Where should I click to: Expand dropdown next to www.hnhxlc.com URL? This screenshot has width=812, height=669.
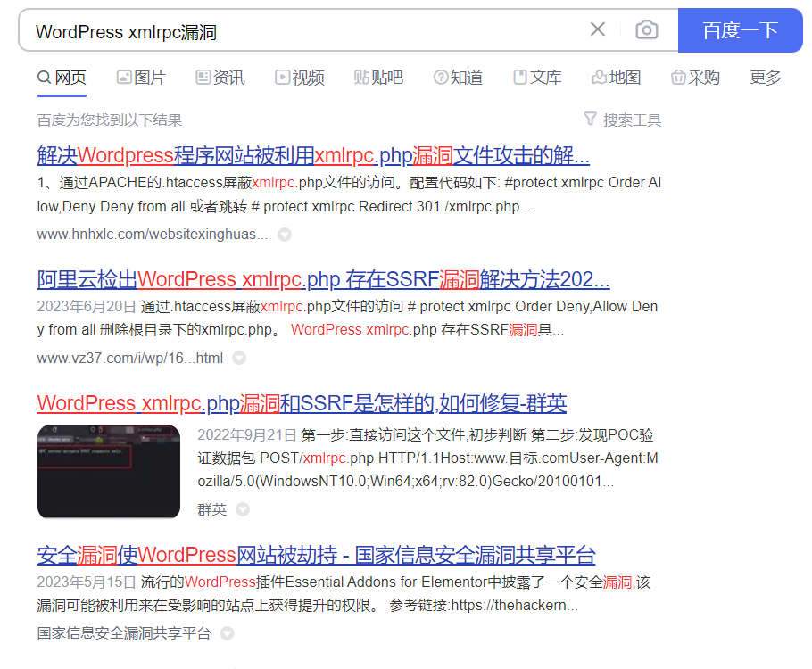285,235
